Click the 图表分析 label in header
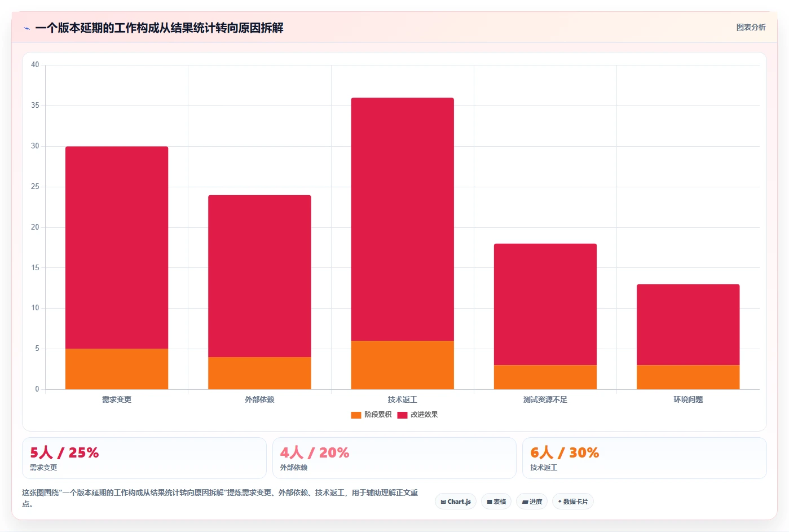 [x=751, y=27]
